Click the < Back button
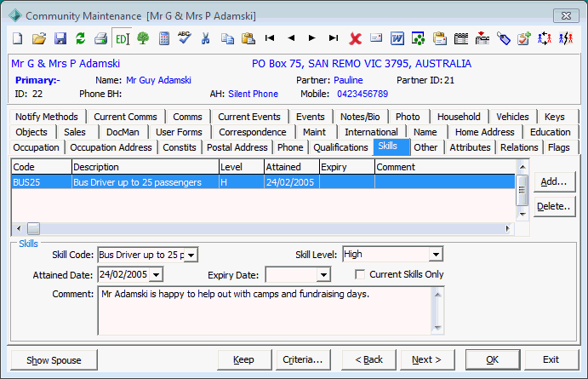This screenshot has height=379, width=588. coord(368,360)
